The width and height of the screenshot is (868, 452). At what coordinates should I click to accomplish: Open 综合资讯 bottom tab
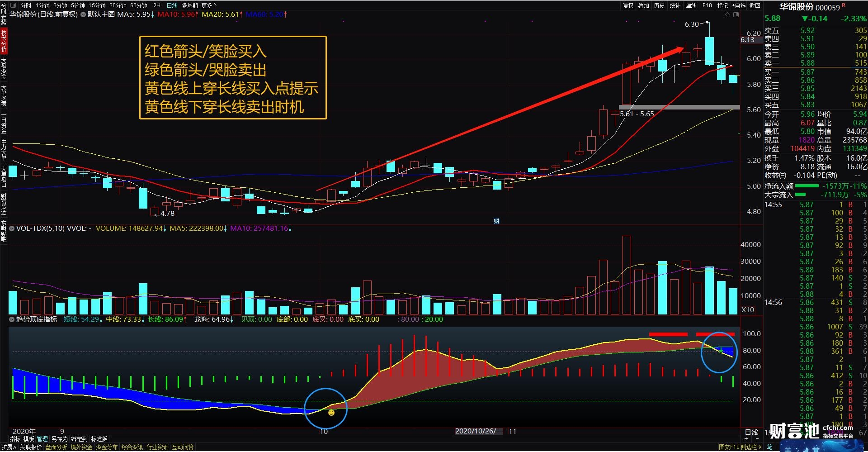[132, 447]
